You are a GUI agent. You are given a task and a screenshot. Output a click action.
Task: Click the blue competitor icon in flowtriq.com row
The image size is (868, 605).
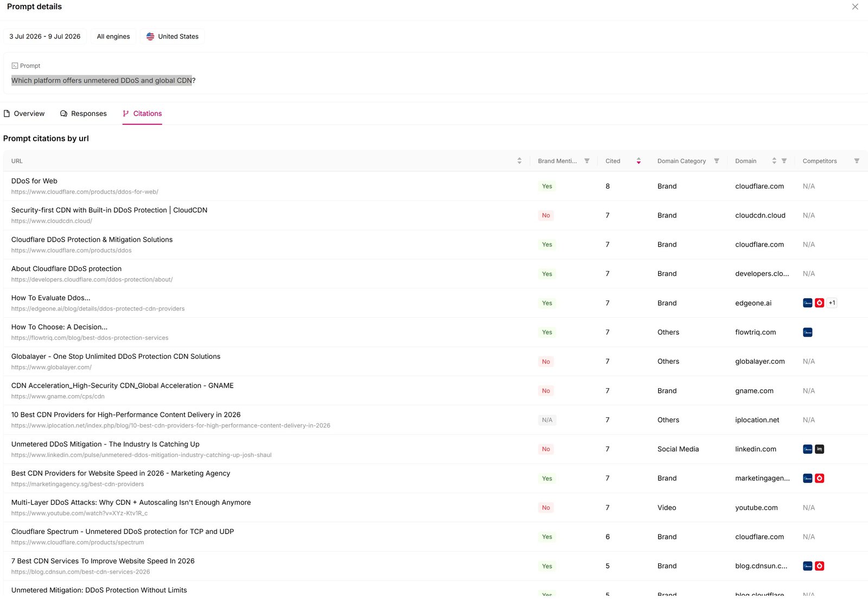(x=807, y=332)
